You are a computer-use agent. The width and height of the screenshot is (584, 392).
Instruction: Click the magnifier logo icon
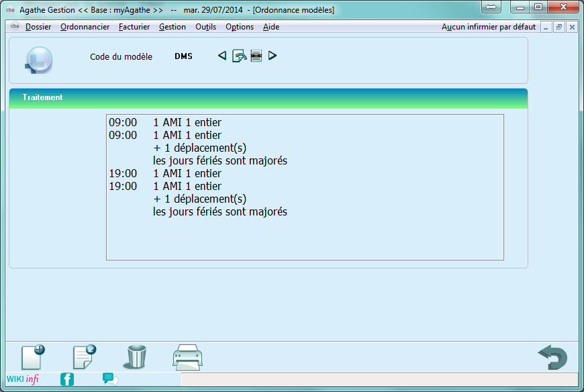click(x=39, y=60)
